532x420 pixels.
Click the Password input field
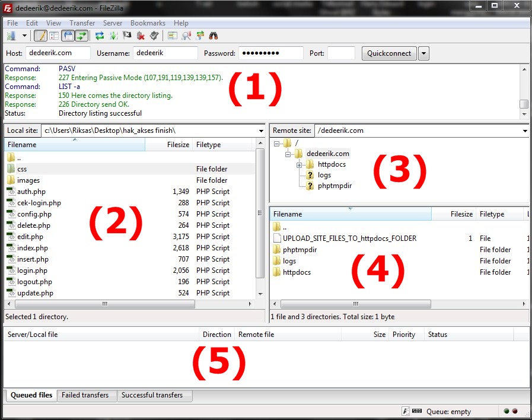click(x=271, y=53)
